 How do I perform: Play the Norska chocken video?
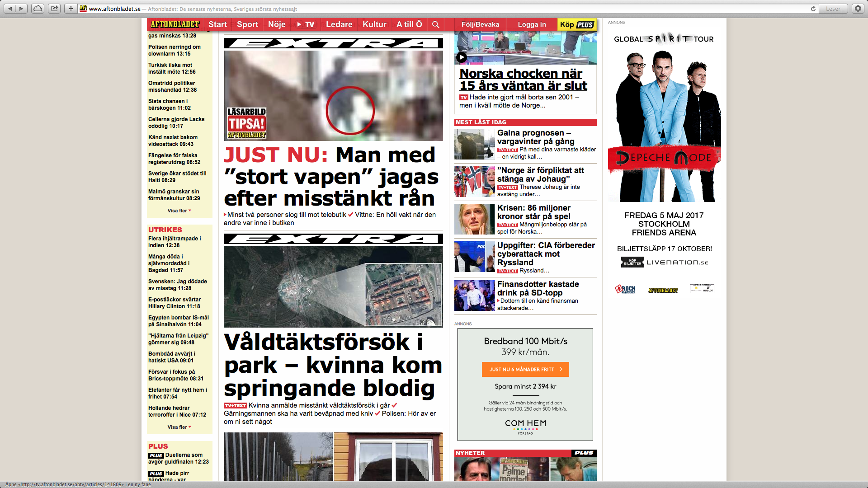coord(461,57)
